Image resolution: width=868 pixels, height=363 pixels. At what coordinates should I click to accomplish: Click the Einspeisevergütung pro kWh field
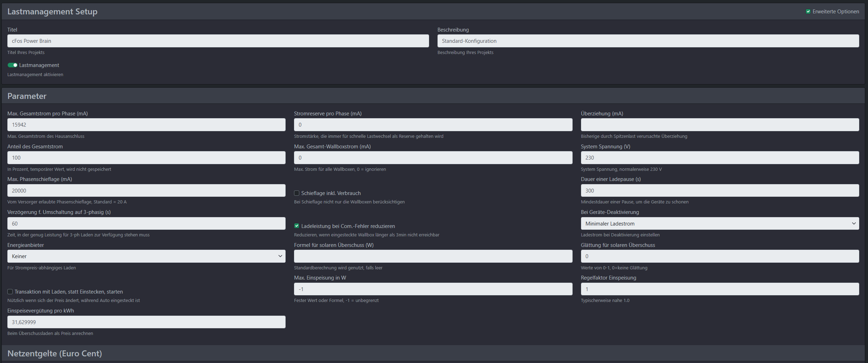click(x=146, y=322)
